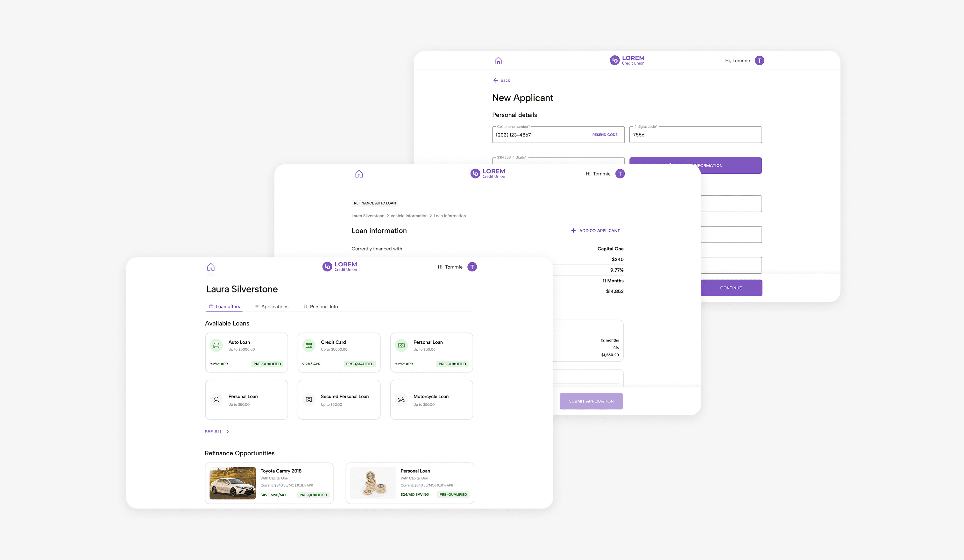964x560 pixels.
Task: Click the purple T avatar beside Laura Silverstone's header
Action: pos(472,267)
